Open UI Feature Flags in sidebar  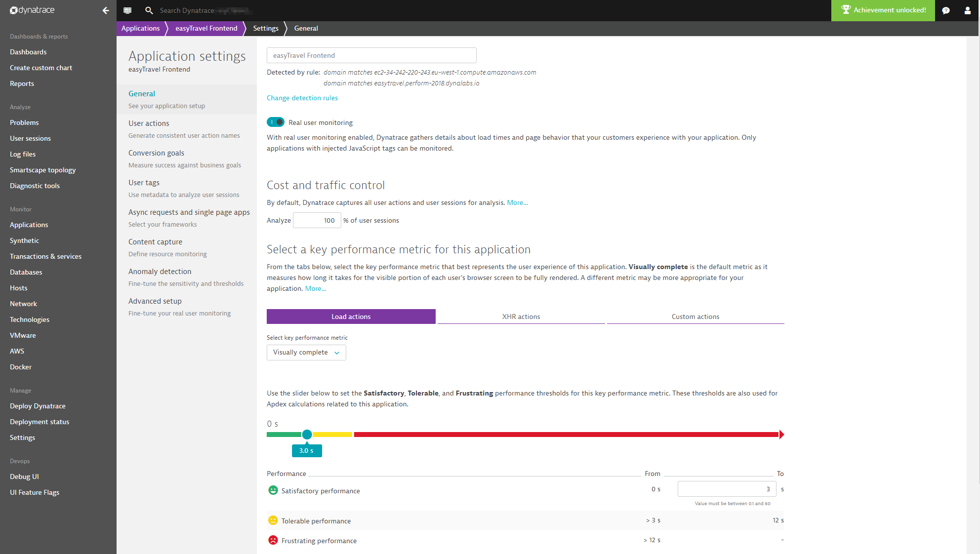(35, 492)
